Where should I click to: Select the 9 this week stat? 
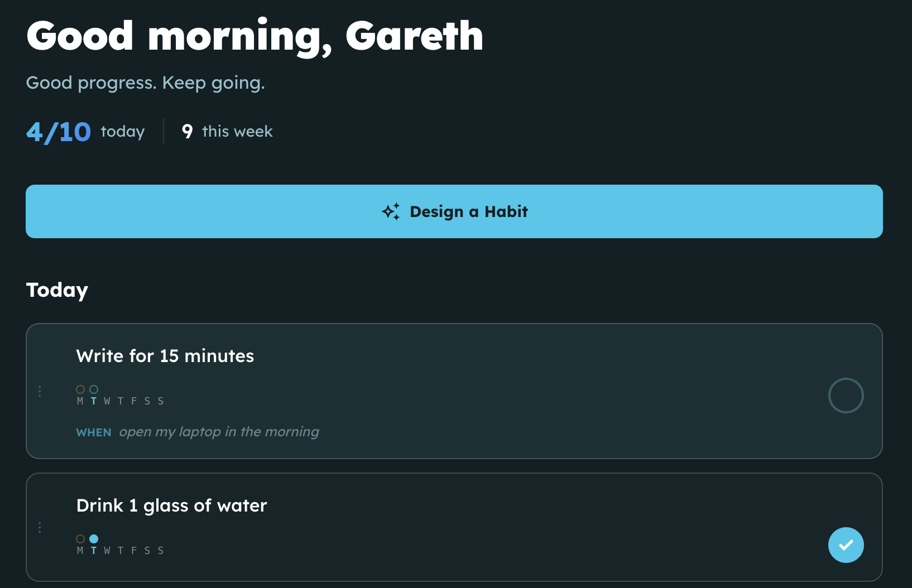click(227, 132)
